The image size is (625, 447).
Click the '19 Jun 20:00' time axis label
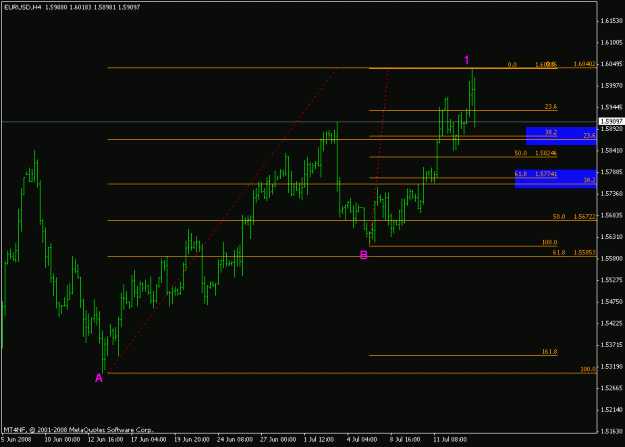pyautogui.click(x=191, y=439)
